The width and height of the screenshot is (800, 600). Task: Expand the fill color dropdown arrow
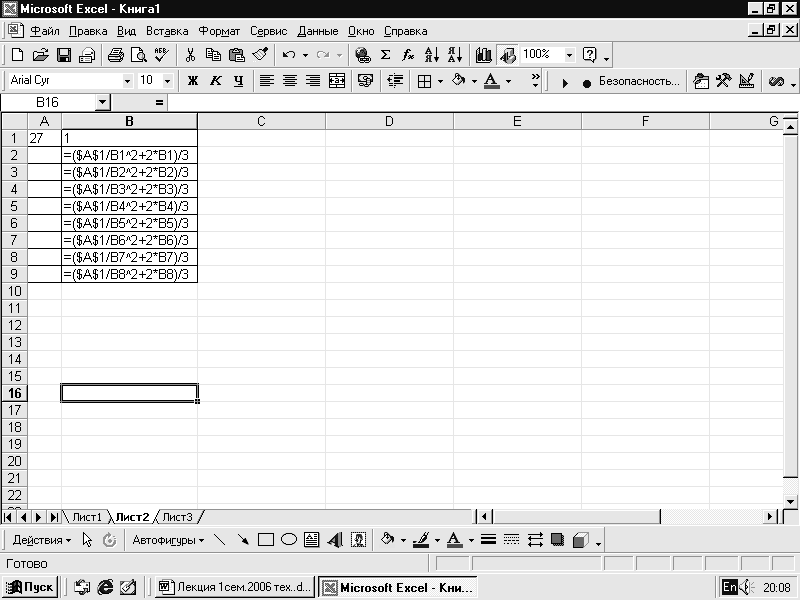[474, 81]
